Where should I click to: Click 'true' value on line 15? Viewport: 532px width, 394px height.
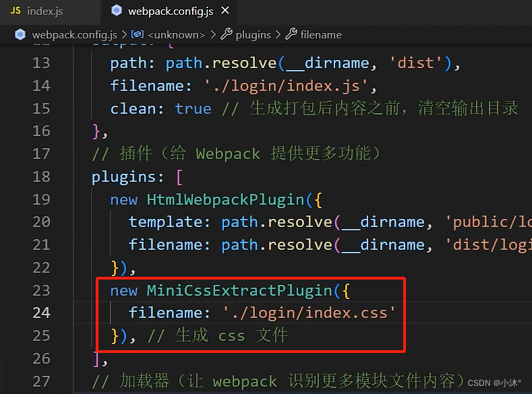tap(193, 108)
